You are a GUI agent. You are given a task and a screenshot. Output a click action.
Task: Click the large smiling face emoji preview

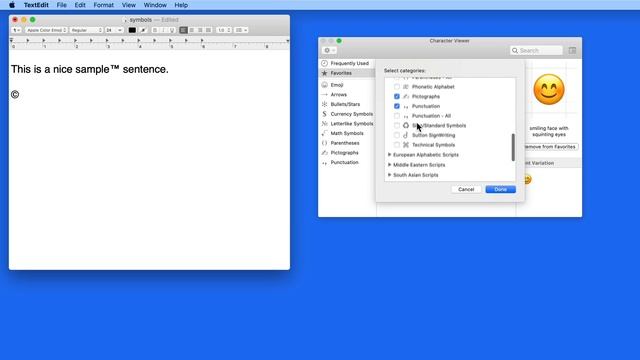pos(549,89)
